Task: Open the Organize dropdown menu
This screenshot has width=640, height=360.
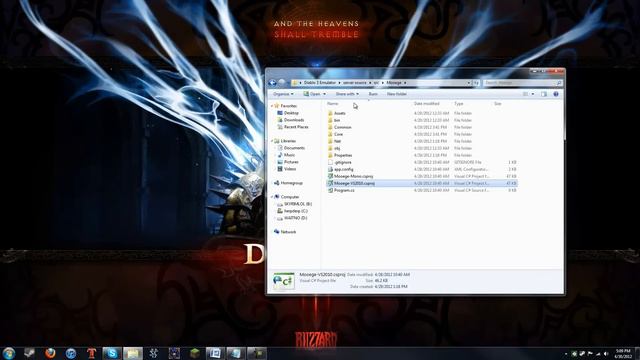Action: 283,94
